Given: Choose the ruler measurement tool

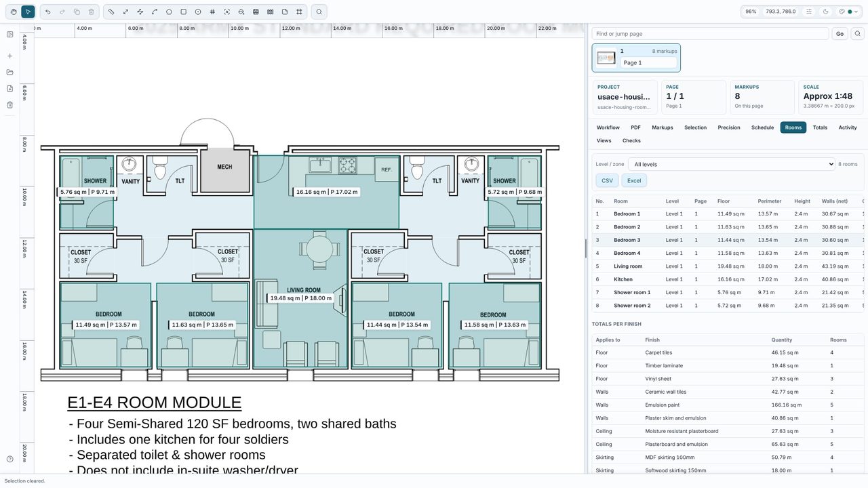Looking at the screenshot, I should tap(111, 12).
